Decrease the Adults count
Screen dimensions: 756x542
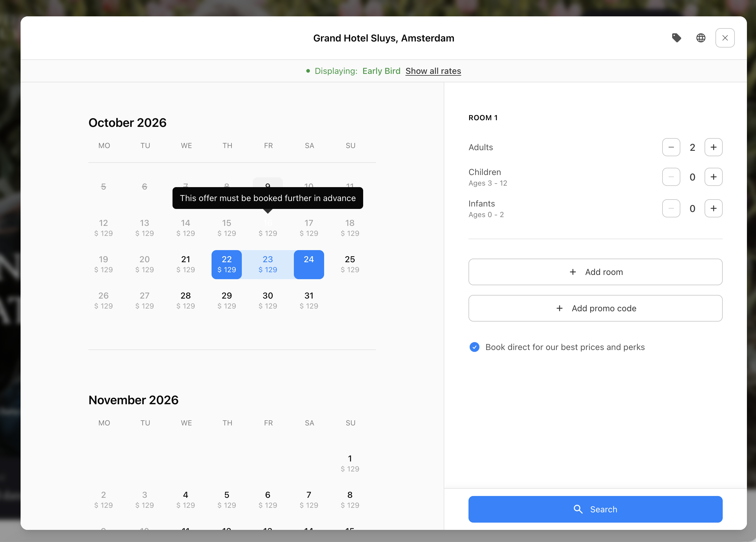pyautogui.click(x=671, y=147)
